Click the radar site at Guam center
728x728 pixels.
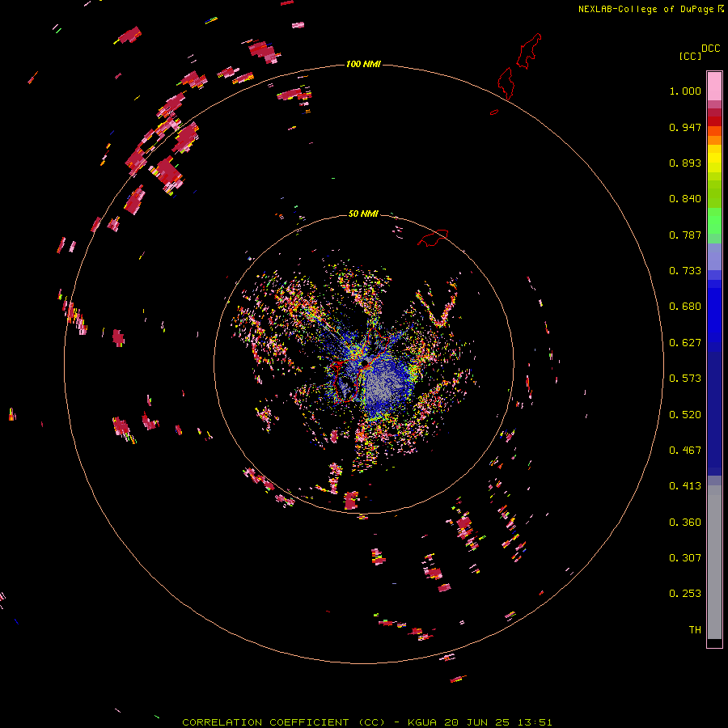point(365,362)
